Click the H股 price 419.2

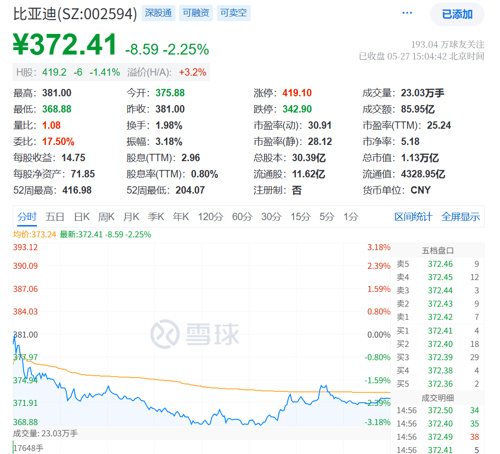click(54, 72)
